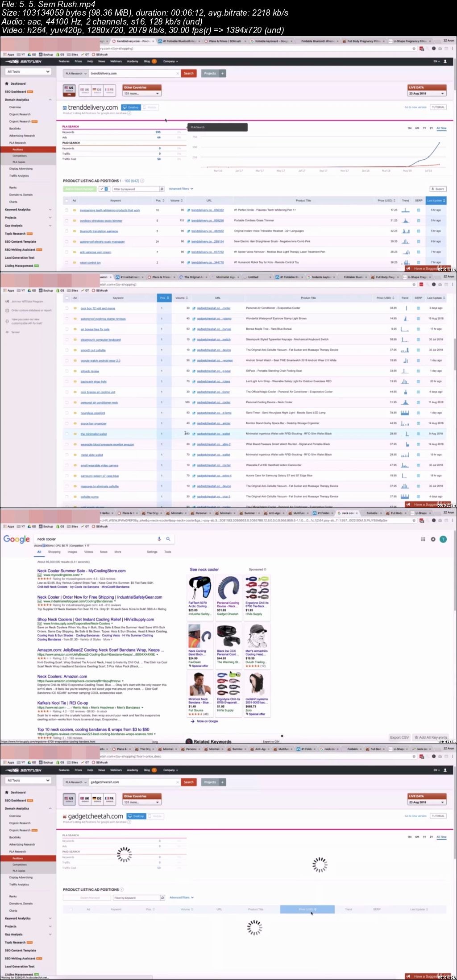Click trend chart icon for 'bluetooth translation earpiece' row
This screenshot has height=980, width=457.
[x=406, y=231]
